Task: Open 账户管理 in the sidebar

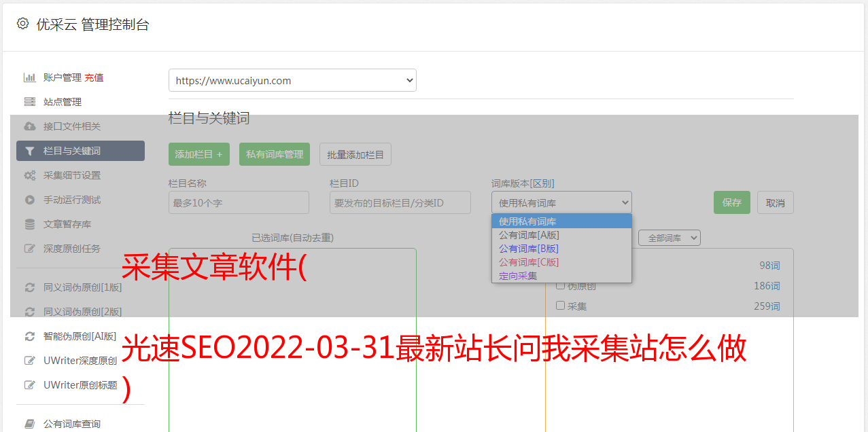Action: (x=63, y=77)
